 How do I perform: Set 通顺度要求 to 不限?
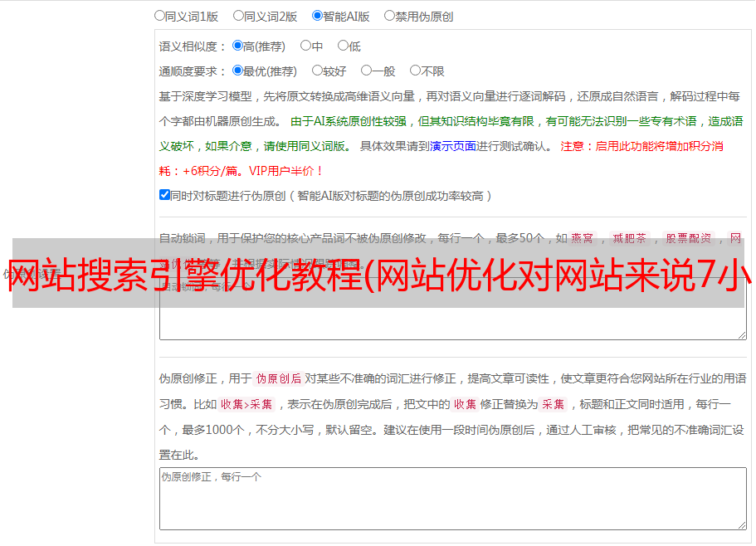(x=415, y=71)
